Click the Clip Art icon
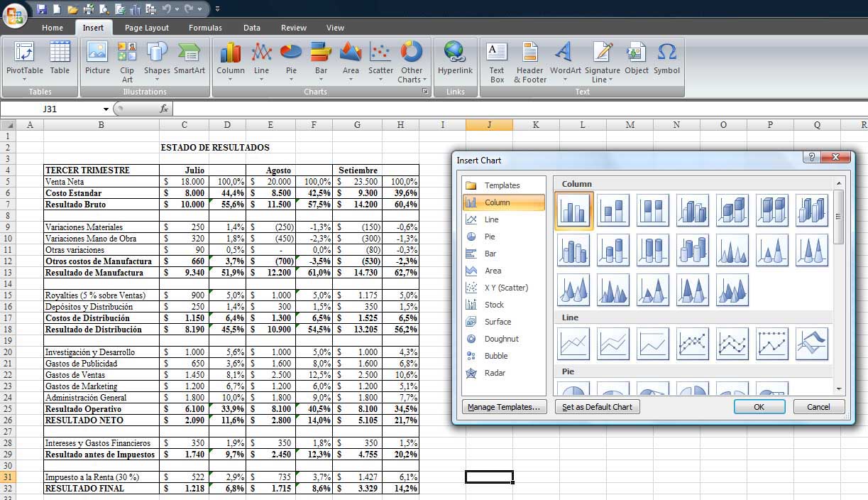This screenshot has width=868, height=500. [x=127, y=60]
